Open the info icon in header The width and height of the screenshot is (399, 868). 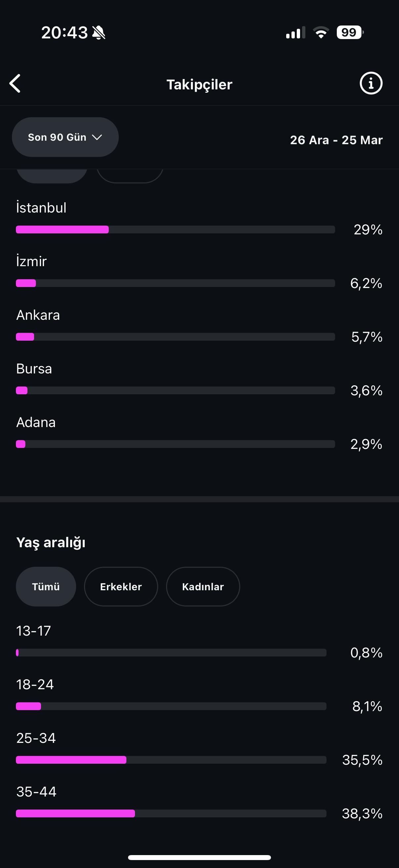point(371,83)
